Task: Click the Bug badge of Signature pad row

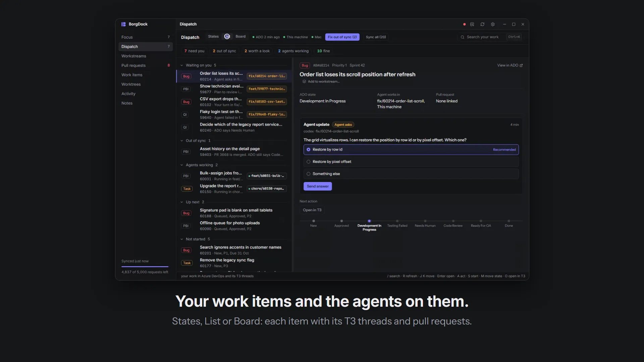Action: coord(186,213)
